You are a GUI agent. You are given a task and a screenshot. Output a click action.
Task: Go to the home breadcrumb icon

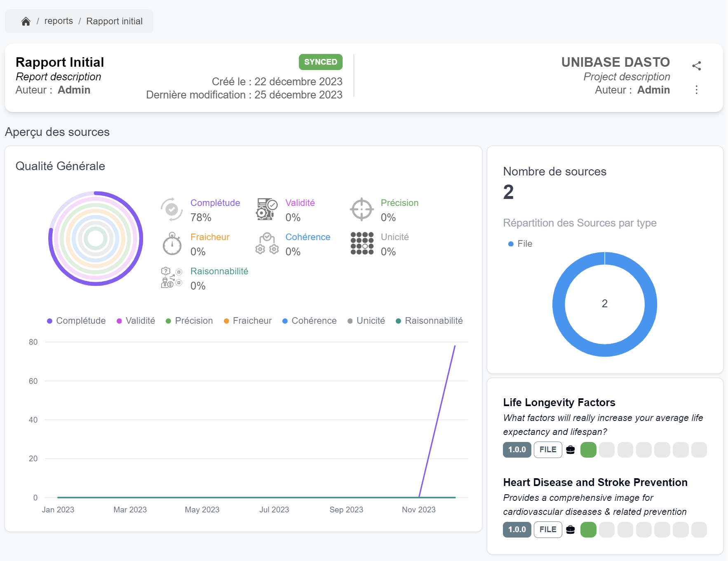click(x=26, y=21)
